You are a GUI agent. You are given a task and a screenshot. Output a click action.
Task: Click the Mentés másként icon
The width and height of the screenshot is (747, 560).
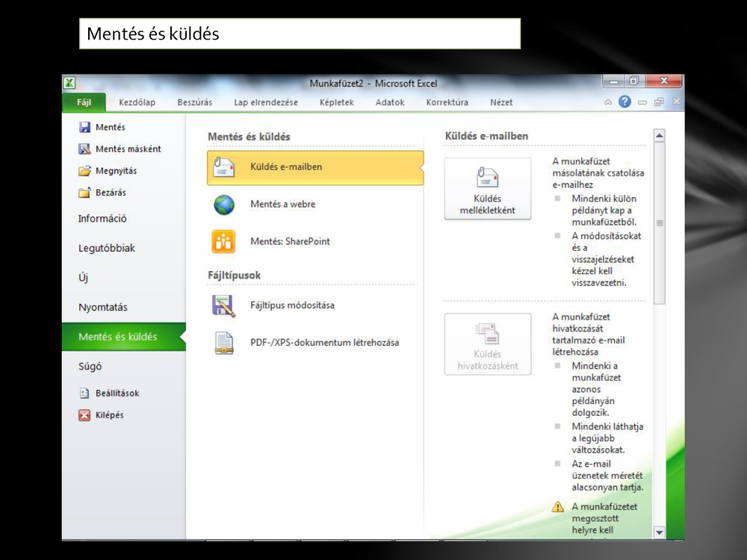click(x=85, y=149)
